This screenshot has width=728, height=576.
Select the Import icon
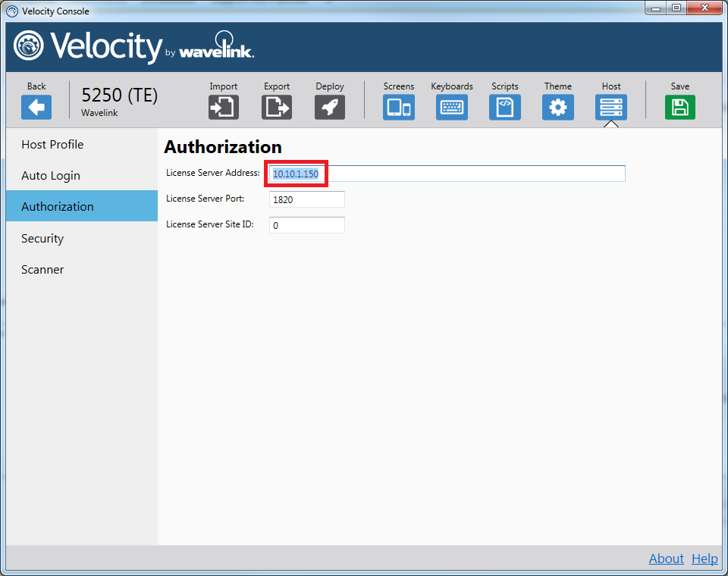coord(223,107)
